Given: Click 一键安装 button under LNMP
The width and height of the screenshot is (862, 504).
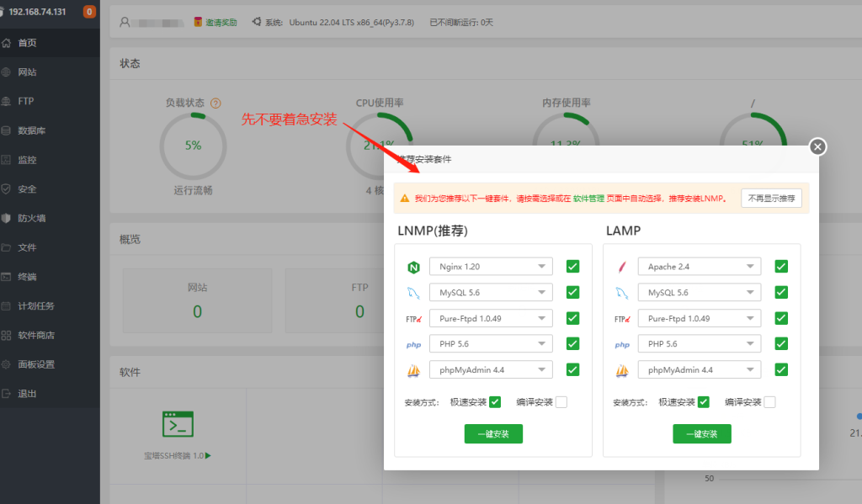Looking at the screenshot, I should [x=493, y=433].
